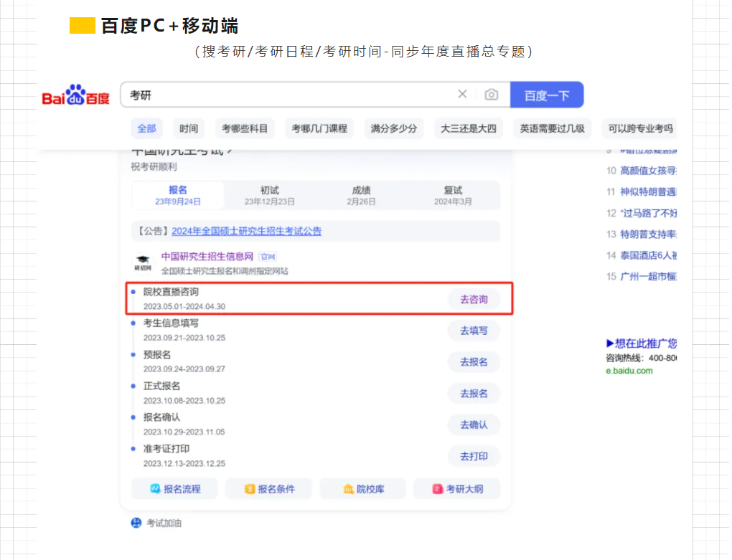
Task: Select the 考哪几门课程 filter tab
Action: [x=319, y=128]
